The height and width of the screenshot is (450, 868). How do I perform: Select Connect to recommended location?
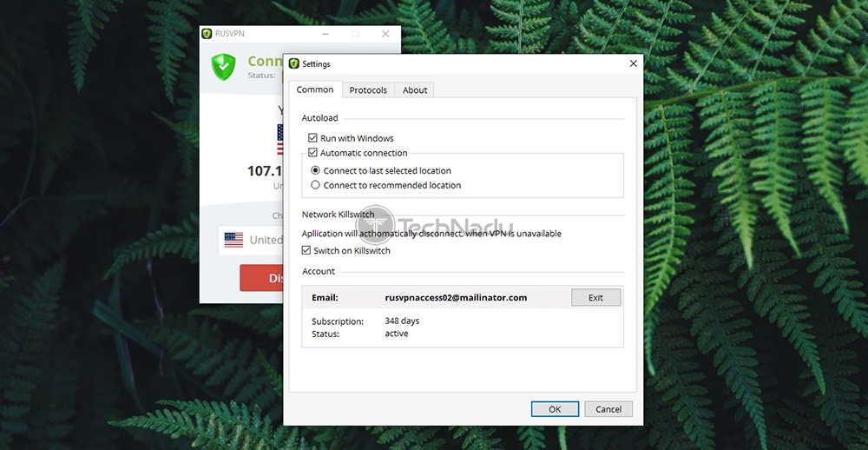[316, 185]
